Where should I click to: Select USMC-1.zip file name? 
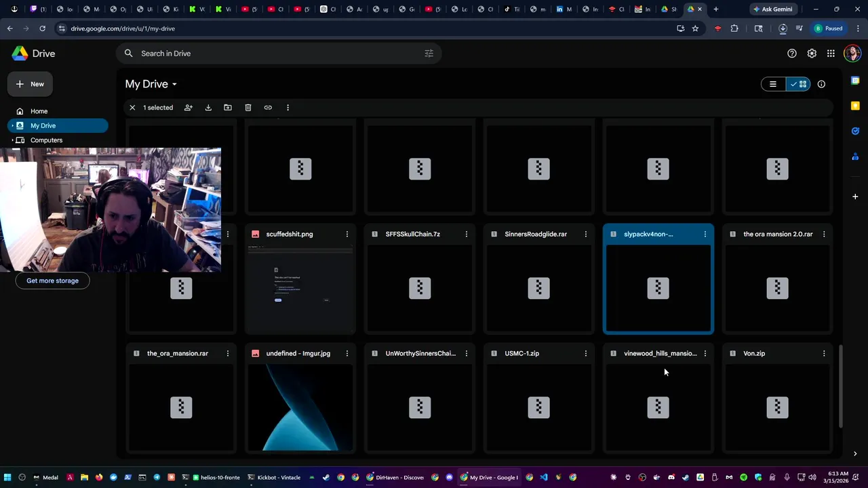[x=521, y=353]
